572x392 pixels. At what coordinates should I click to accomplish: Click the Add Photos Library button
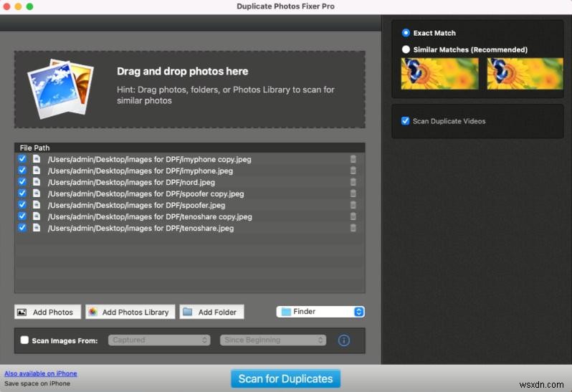[x=130, y=312]
